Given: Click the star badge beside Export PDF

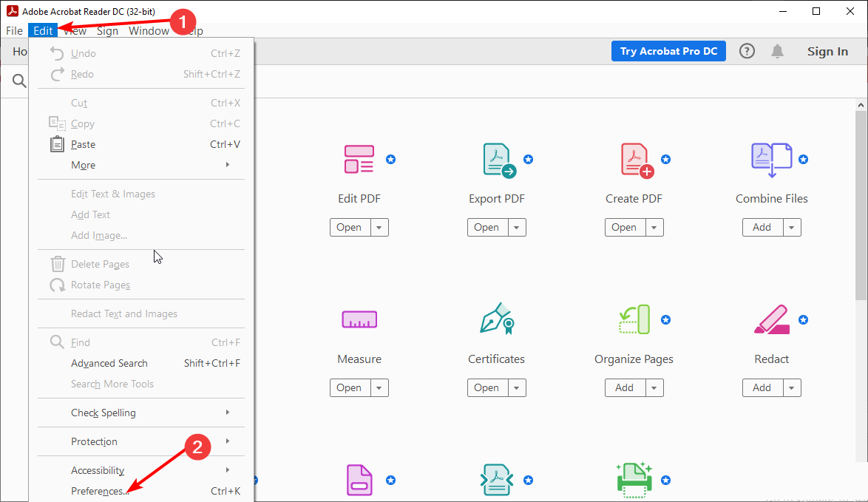Looking at the screenshot, I should click(x=528, y=160).
